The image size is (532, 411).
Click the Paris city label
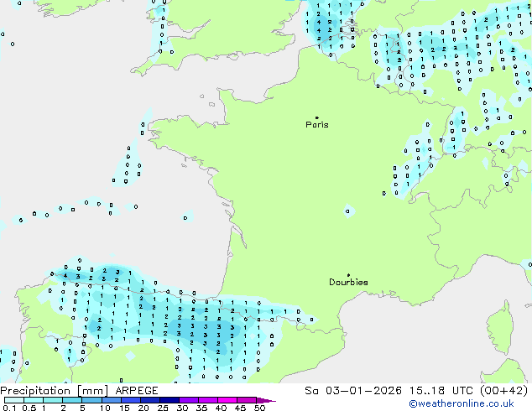[317, 125]
